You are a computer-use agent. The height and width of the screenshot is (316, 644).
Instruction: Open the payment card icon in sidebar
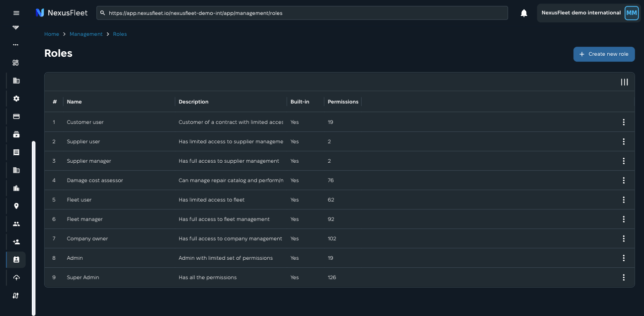(16, 116)
